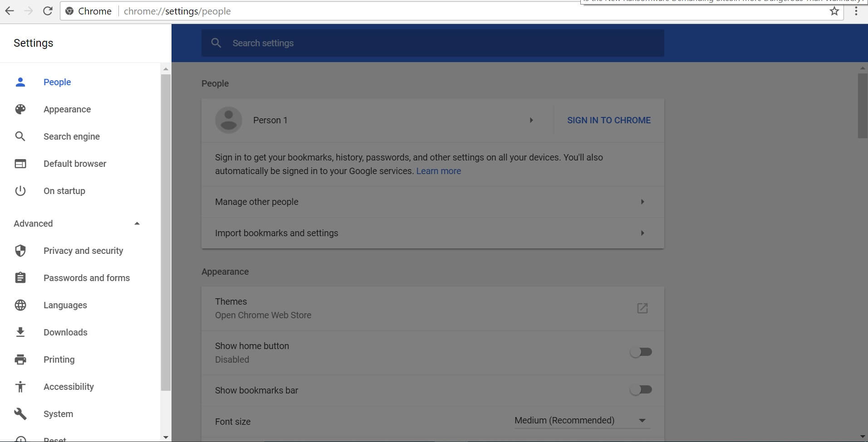Enable the Show bookmarks bar toggle
Screen dimensions: 868x442
pos(641,389)
